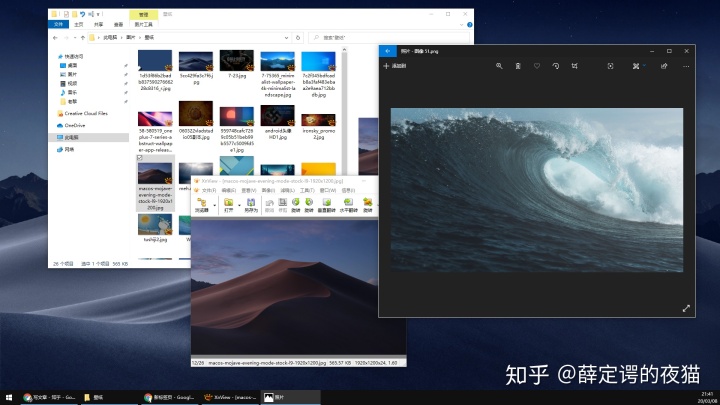Refresh the Explorer folder view
Image resolution: width=720 pixels, height=405 pixels.
click(x=298, y=38)
